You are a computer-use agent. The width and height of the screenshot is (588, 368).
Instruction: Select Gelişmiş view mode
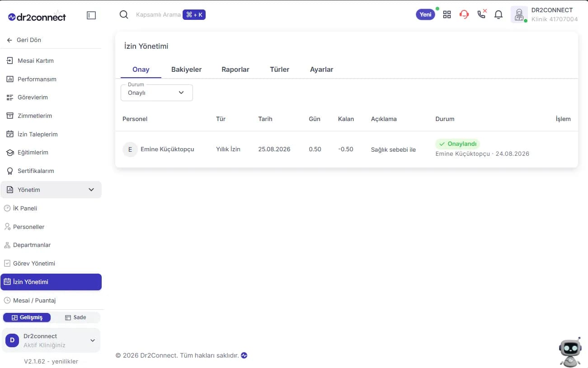tap(27, 317)
